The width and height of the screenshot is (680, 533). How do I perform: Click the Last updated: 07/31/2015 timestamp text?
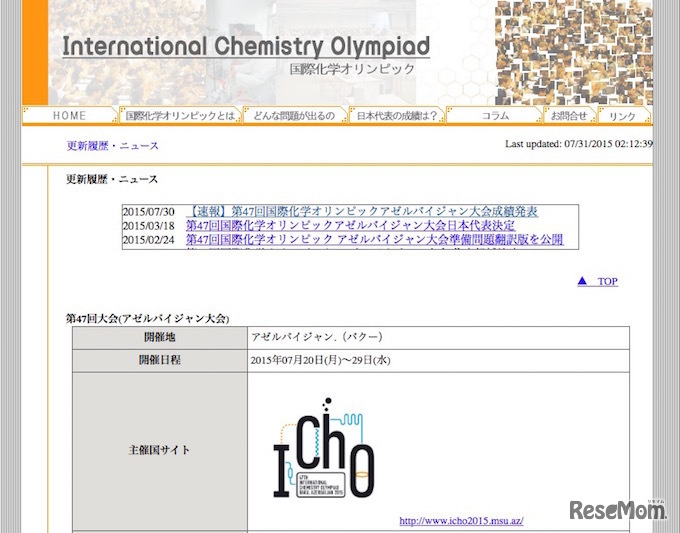coord(579,144)
